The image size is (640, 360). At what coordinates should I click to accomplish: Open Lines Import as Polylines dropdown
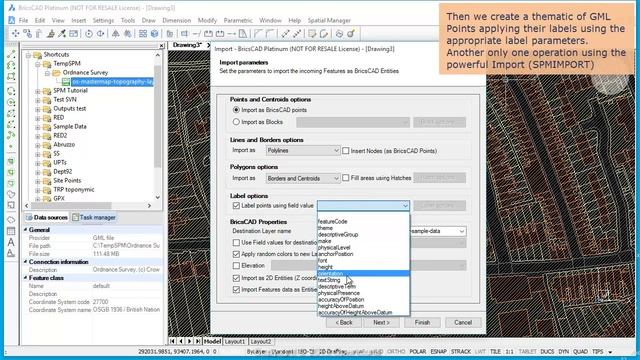pos(303,151)
